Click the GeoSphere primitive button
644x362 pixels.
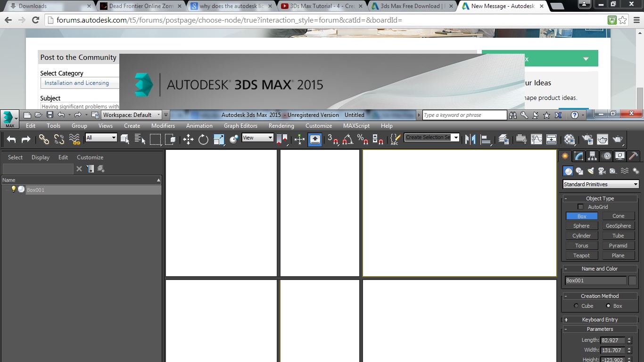coord(618,226)
